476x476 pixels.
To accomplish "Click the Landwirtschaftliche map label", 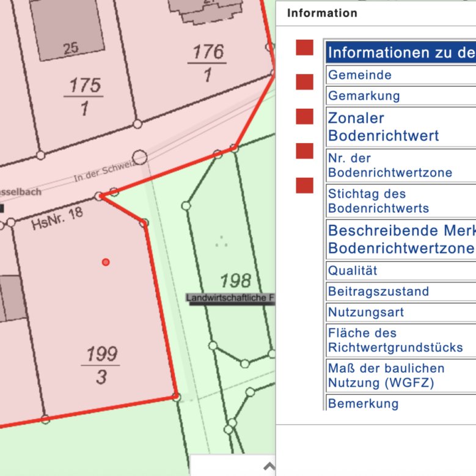I will pos(230,298).
